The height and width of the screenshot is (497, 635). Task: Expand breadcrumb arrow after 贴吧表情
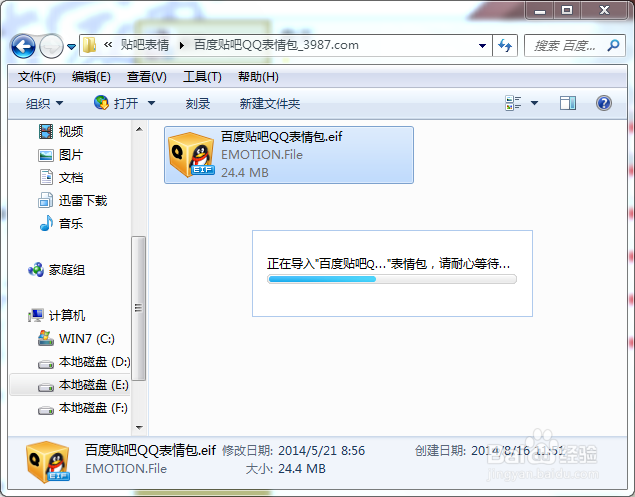[182, 45]
